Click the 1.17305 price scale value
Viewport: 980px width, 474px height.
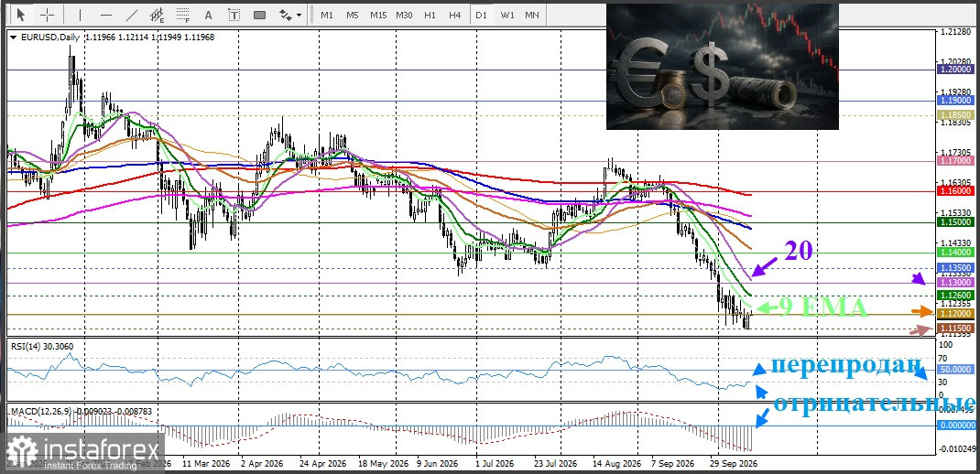tap(953, 153)
